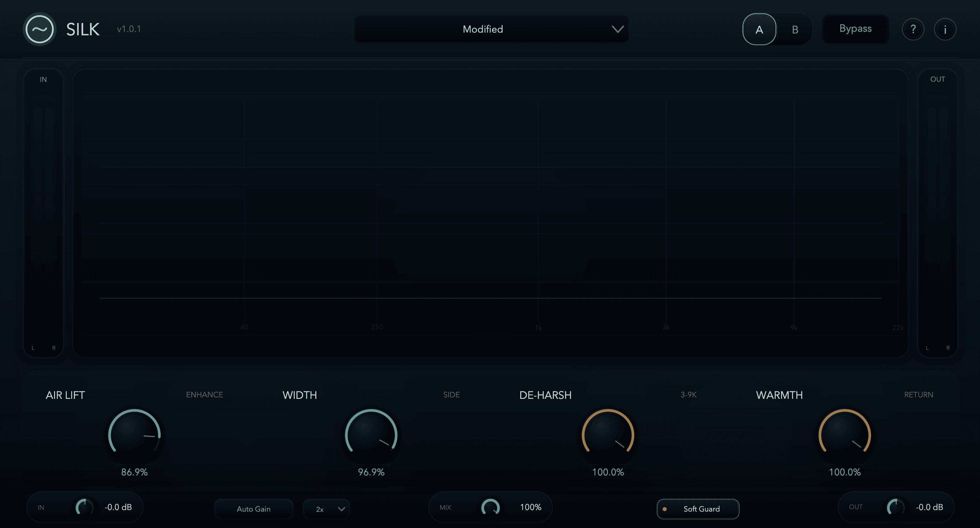Click the IN gain knob

(84, 507)
